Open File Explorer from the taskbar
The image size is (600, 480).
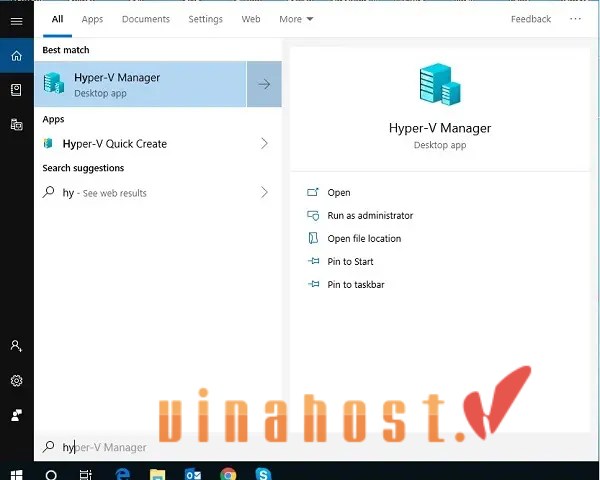tap(157, 474)
